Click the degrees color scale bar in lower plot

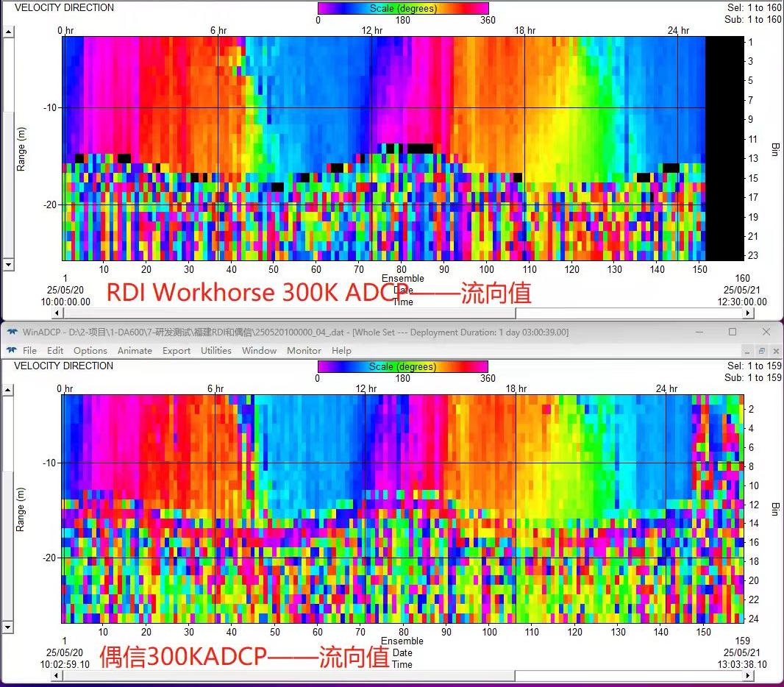coord(402,366)
